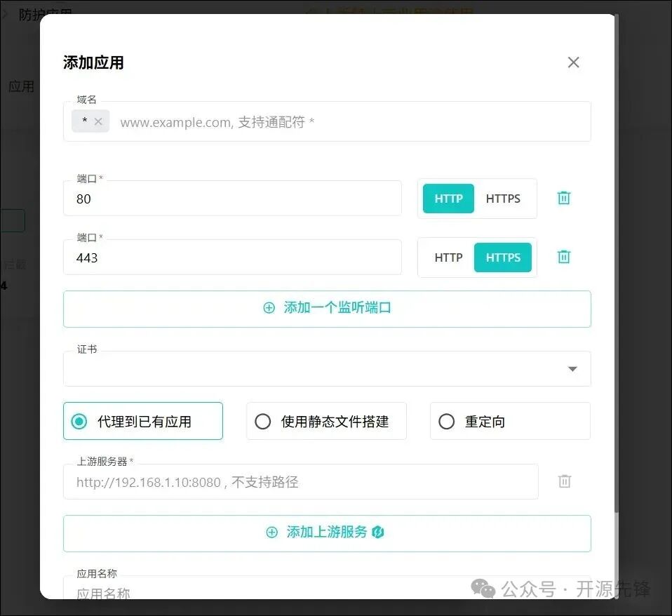Select 使用静态文件搭建 radio option
The width and height of the screenshot is (672, 616).
coord(263,422)
